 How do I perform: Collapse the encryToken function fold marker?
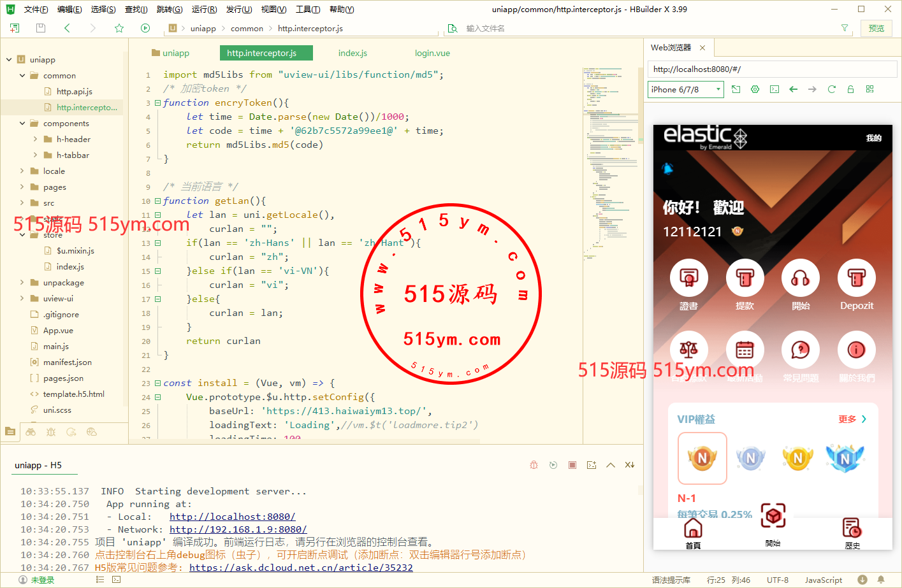pos(157,103)
